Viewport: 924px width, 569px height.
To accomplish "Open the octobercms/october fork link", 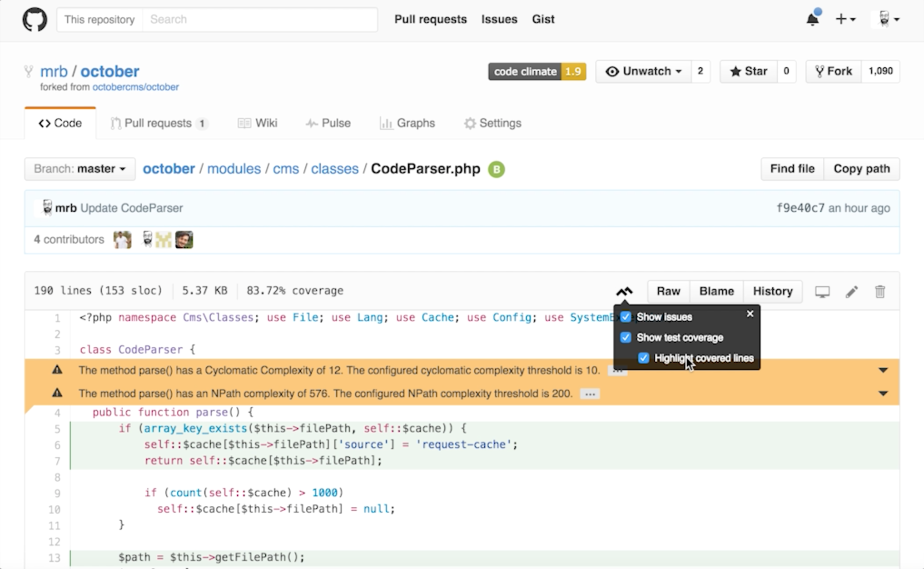I will point(135,87).
